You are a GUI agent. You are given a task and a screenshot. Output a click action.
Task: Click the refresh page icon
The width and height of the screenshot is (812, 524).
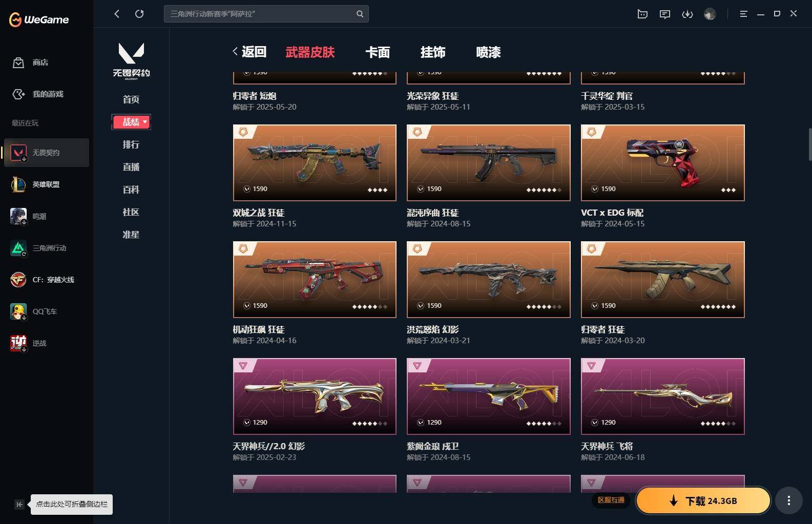point(139,14)
